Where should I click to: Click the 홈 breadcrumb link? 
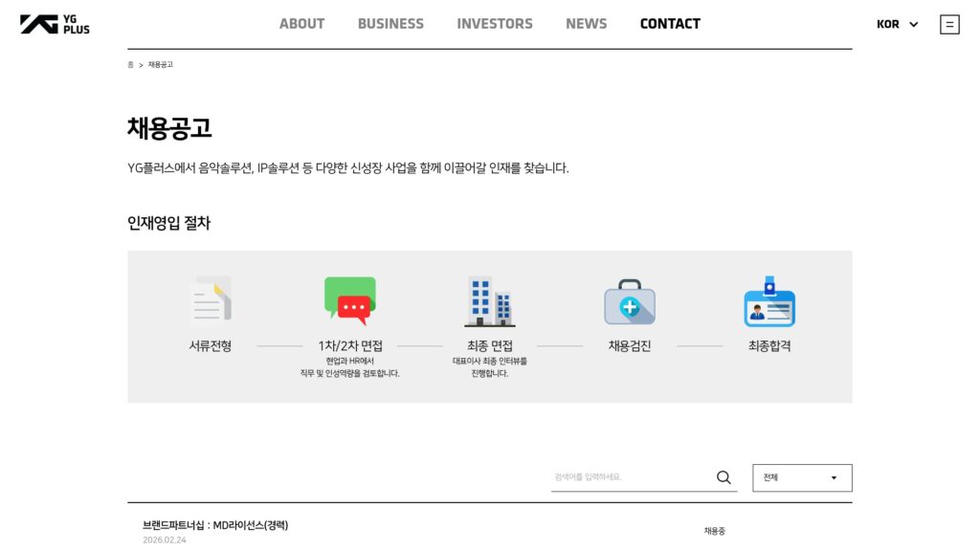coord(131,64)
